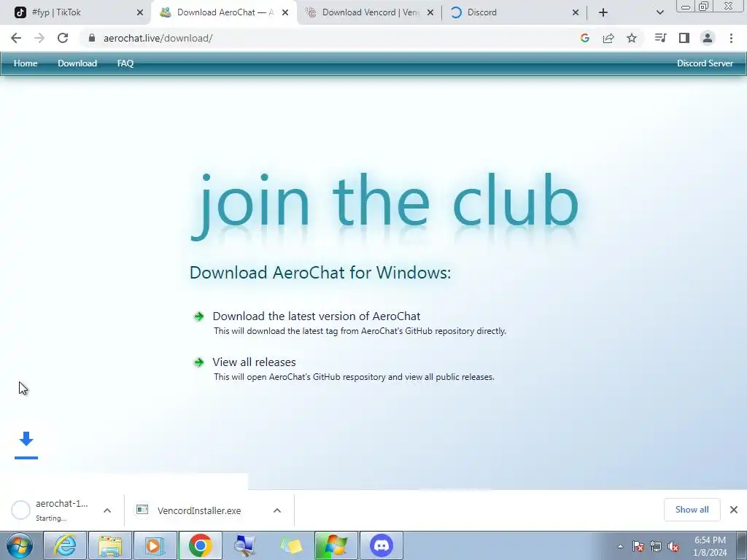Image resolution: width=747 pixels, height=560 pixels.
Task: Open the computer magnifier taskbar icon
Action: [245, 545]
